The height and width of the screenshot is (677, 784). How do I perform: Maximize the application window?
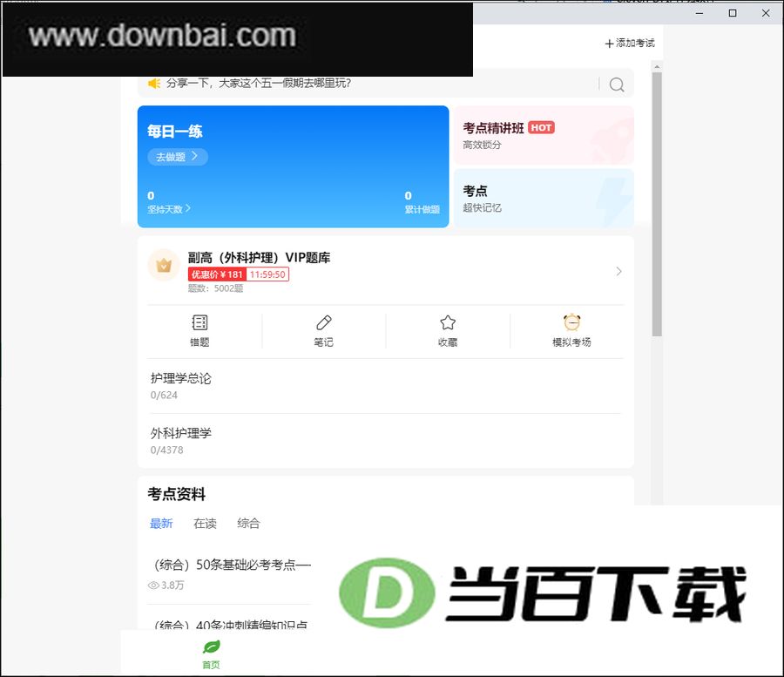733,13
